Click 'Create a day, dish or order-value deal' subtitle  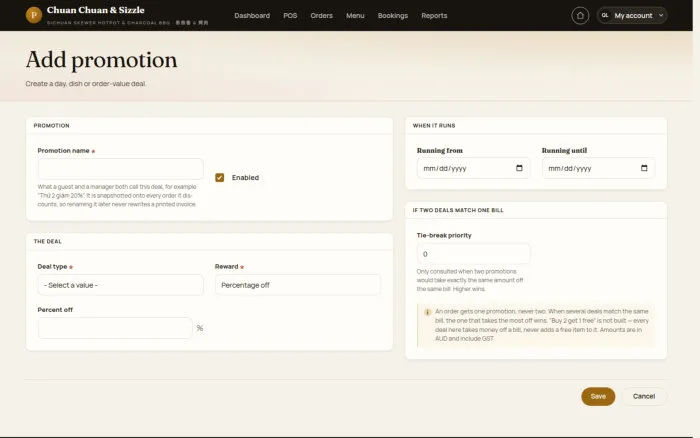tap(86, 83)
